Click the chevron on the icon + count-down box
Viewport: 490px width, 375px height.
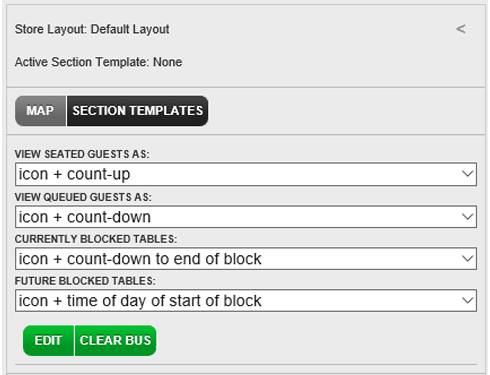[x=467, y=217]
